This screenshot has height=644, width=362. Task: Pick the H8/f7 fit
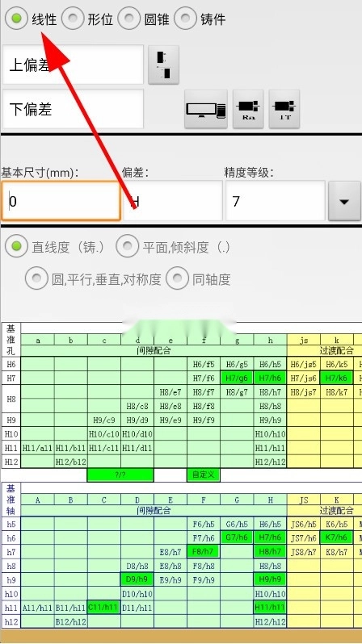(204, 392)
